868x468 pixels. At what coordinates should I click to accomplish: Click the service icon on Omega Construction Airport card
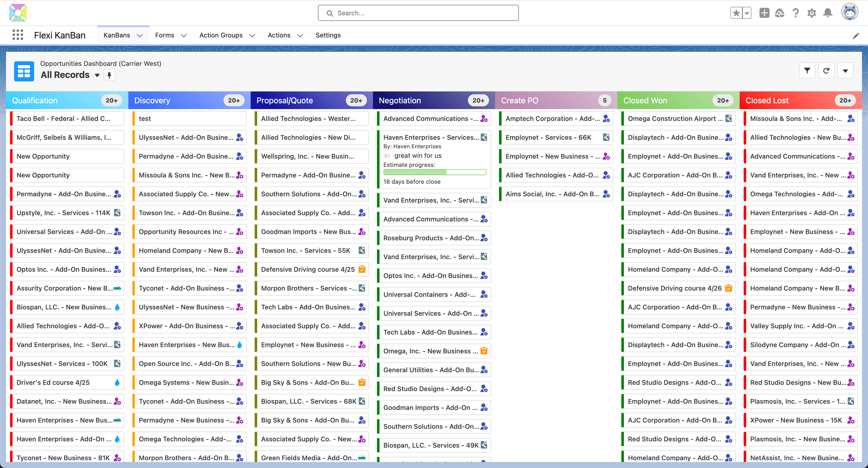pos(729,118)
